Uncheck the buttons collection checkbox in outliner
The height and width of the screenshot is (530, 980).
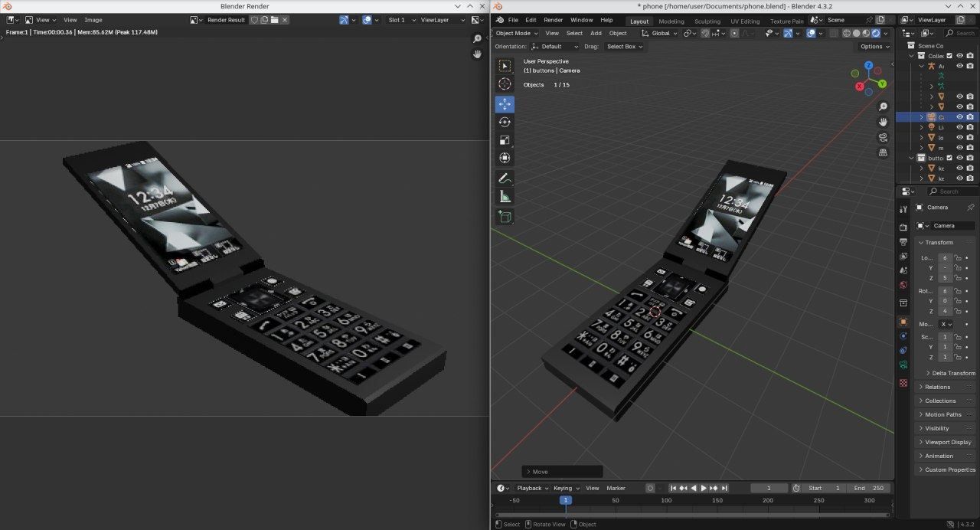tap(949, 158)
